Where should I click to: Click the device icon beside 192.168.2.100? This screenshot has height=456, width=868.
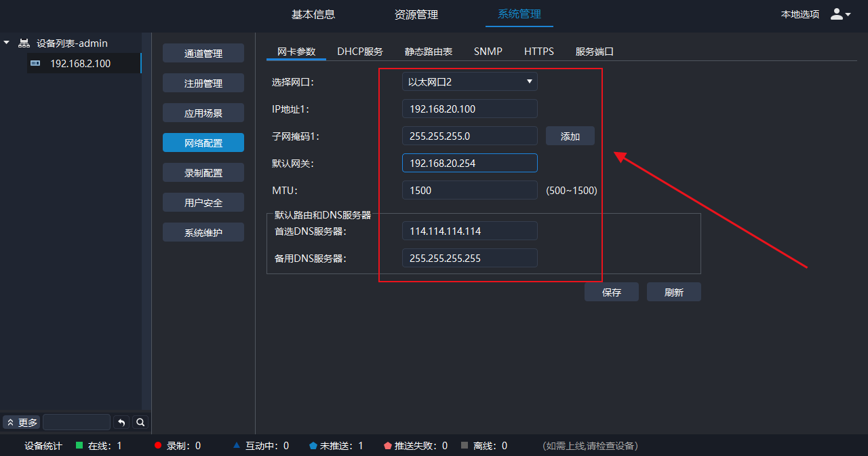coord(35,64)
